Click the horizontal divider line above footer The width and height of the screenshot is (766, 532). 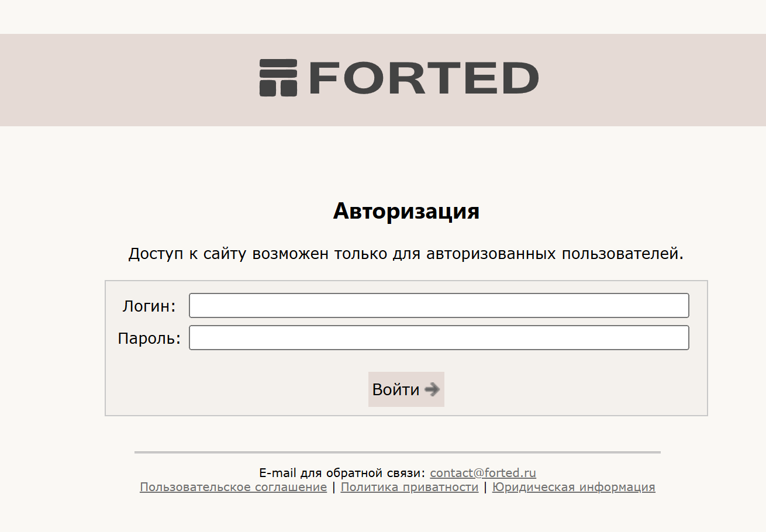pos(398,452)
